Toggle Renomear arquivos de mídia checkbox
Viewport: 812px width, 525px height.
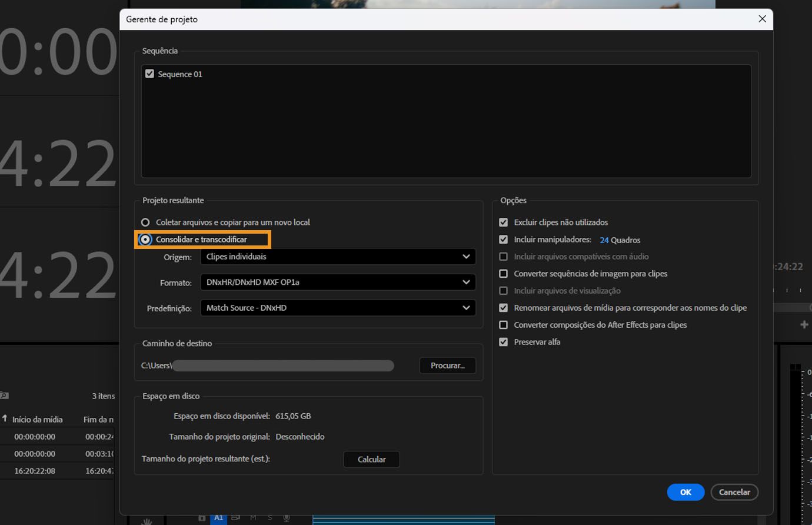[x=503, y=308]
